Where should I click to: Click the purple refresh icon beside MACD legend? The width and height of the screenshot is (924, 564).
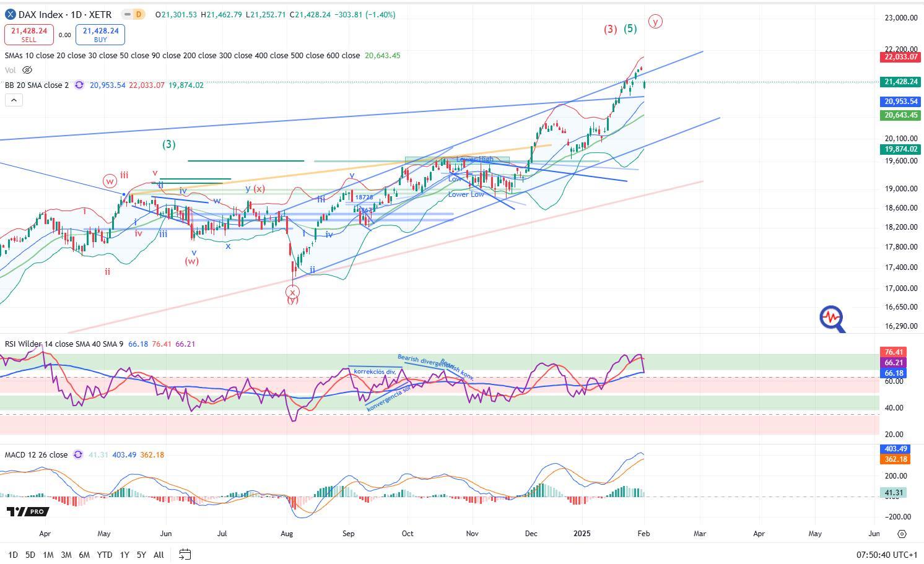coord(77,454)
